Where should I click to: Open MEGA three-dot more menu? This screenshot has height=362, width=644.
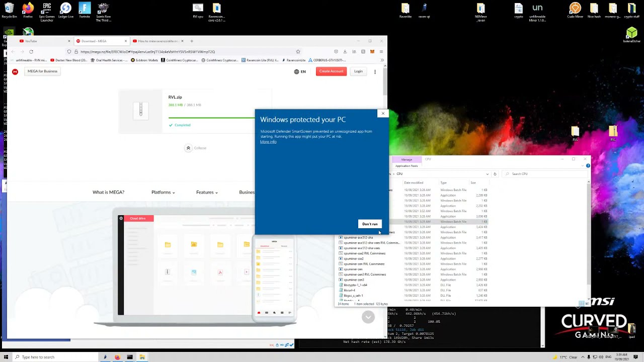[x=375, y=72]
